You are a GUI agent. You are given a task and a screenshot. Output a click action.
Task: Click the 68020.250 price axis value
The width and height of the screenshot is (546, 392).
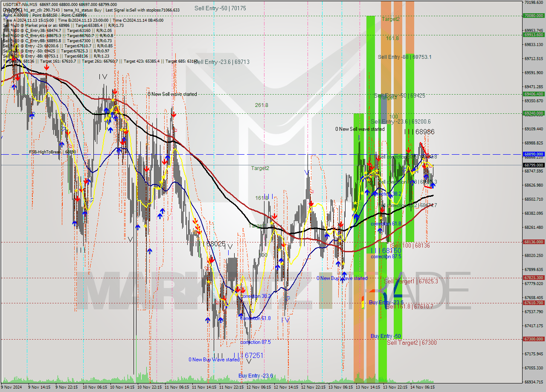533,255
